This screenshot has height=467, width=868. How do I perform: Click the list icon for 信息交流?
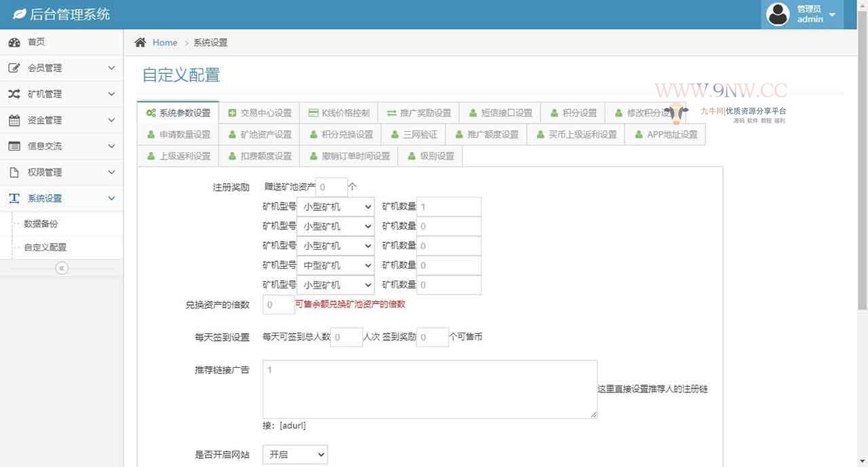tap(15, 146)
